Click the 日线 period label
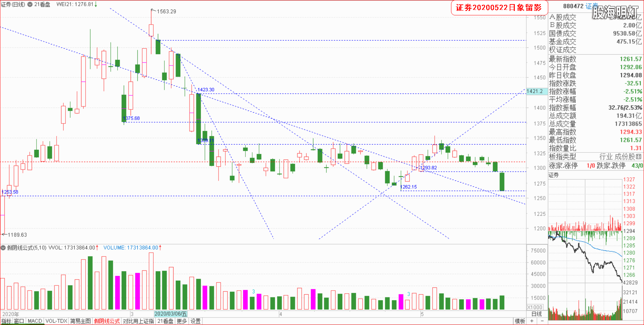Image resolution: width=644 pixels, height=325 pixels. click(536, 314)
